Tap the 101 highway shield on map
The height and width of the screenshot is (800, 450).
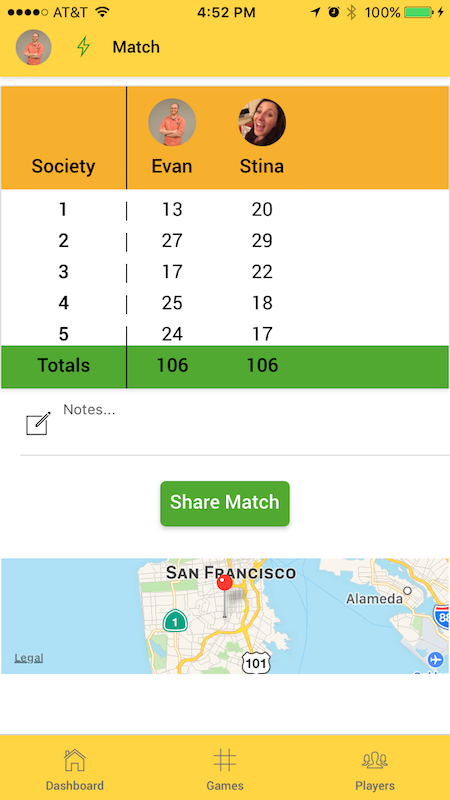tap(255, 662)
